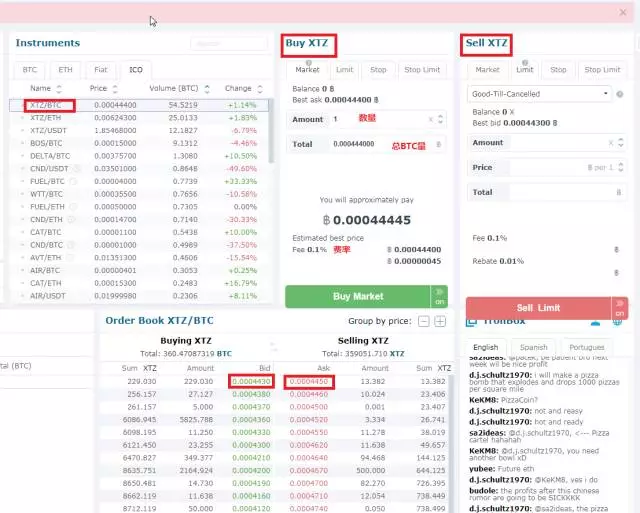Increase Group by price with plus icon

pos(440,322)
